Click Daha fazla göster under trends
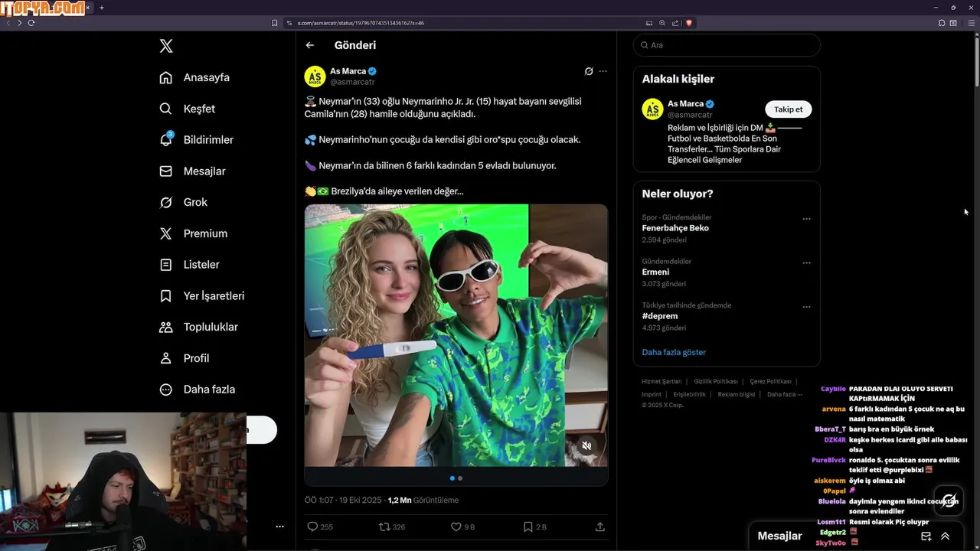Image resolution: width=980 pixels, height=551 pixels. point(674,352)
